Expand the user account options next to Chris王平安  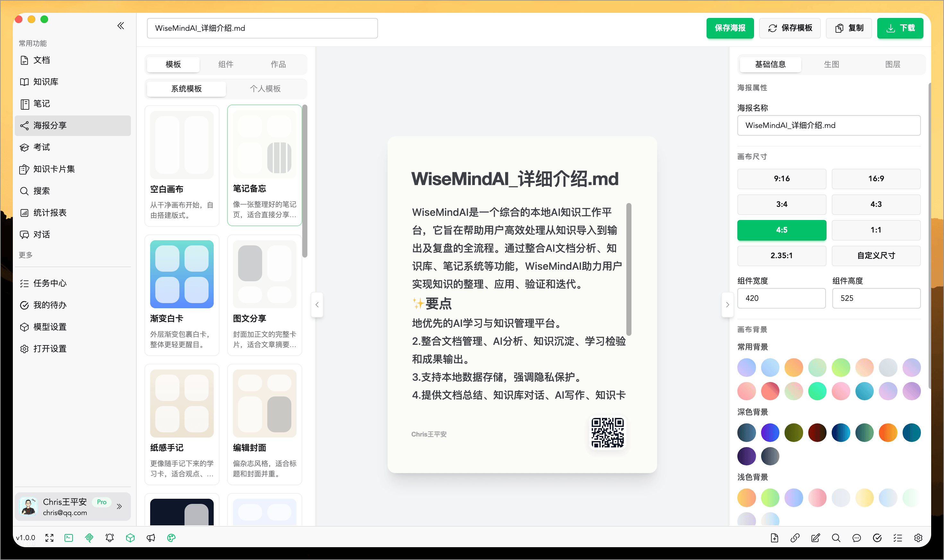120,506
